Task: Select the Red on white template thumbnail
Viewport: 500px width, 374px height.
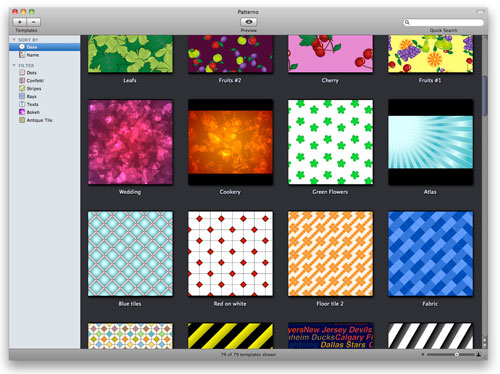Action: click(230, 254)
